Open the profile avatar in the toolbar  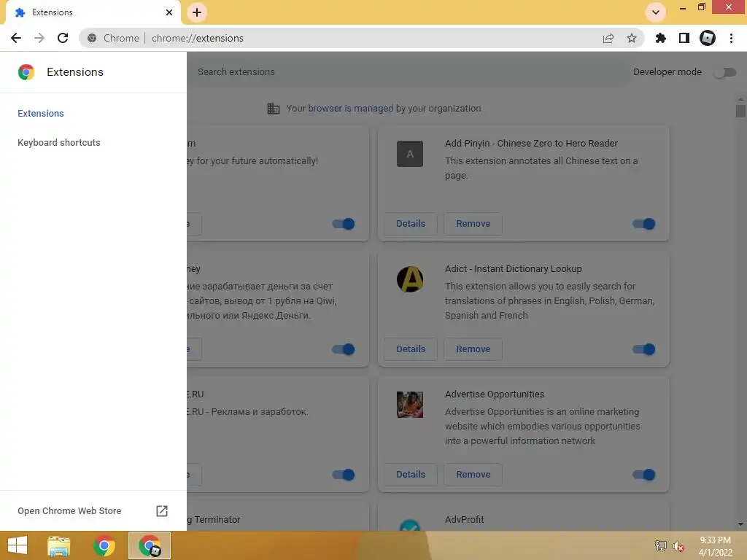click(708, 38)
